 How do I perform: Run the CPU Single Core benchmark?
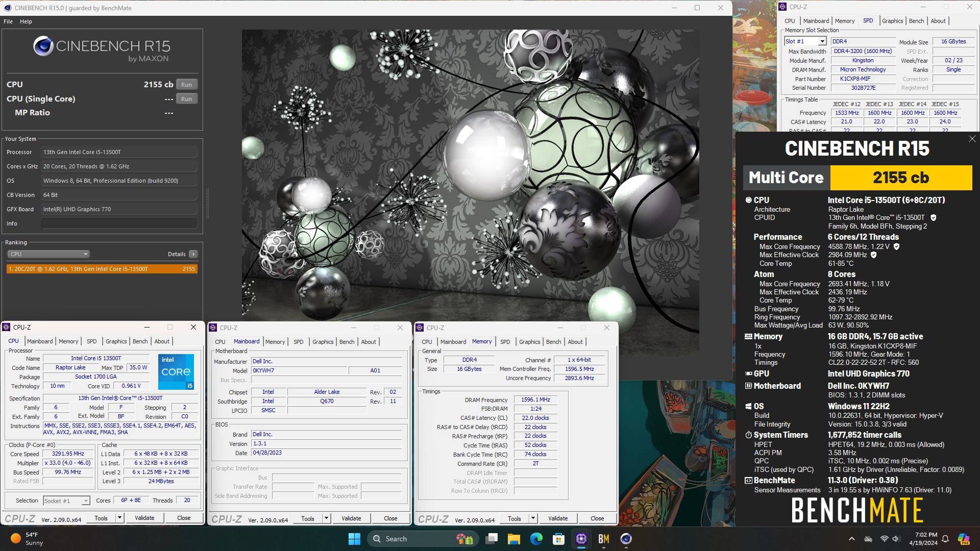point(187,99)
